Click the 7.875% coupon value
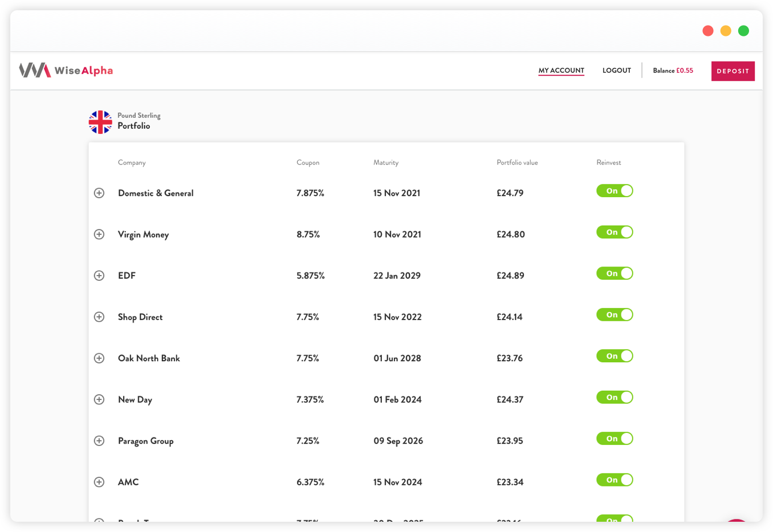 click(x=310, y=193)
